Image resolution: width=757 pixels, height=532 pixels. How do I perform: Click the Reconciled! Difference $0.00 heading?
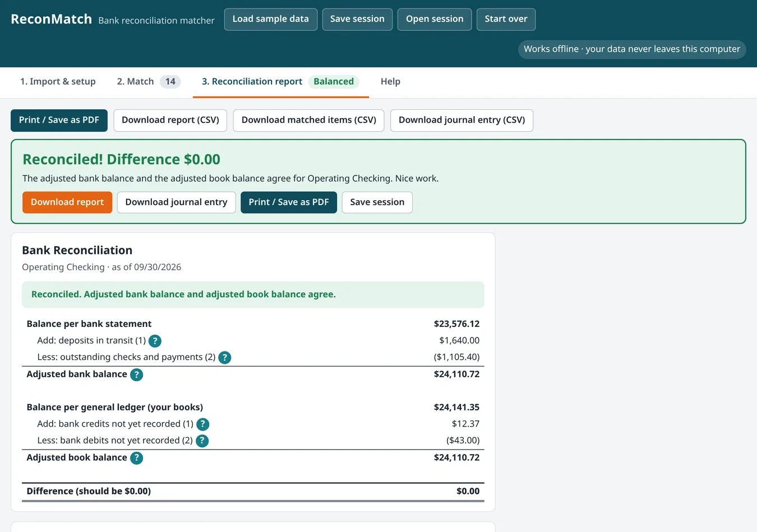pyautogui.click(x=121, y=160)
